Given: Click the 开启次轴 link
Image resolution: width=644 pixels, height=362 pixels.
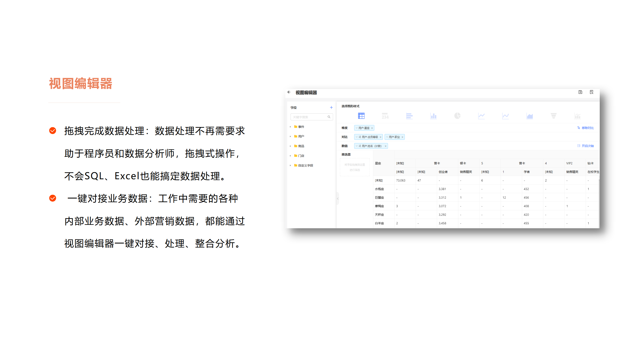Looking at the screenshot, I should click(585, 146).
